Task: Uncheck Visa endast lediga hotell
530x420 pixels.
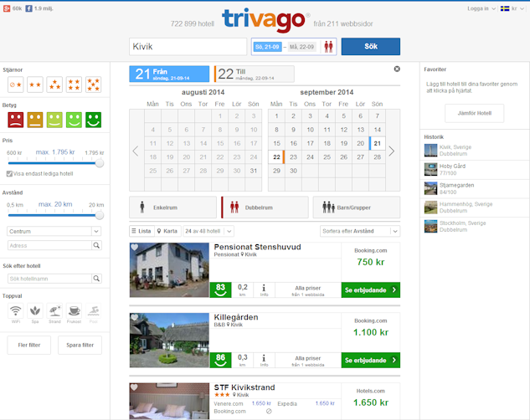Action: [x=9, y=174]
